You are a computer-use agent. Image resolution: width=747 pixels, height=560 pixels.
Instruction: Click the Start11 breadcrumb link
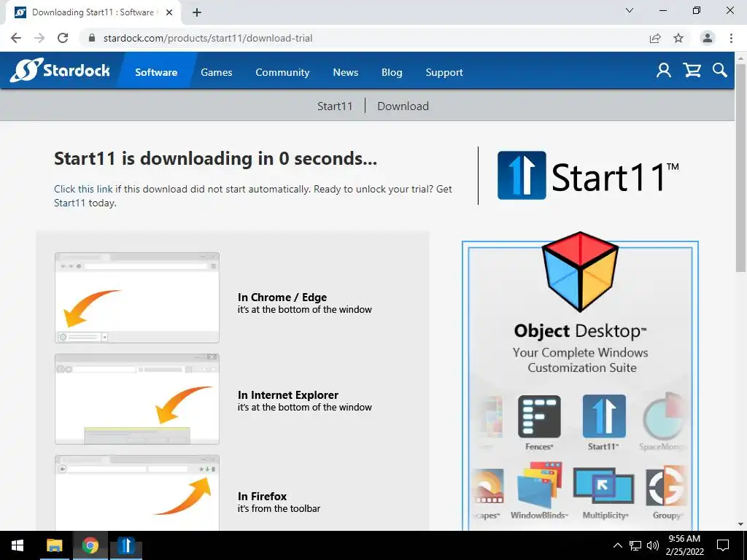pos(335,106)
